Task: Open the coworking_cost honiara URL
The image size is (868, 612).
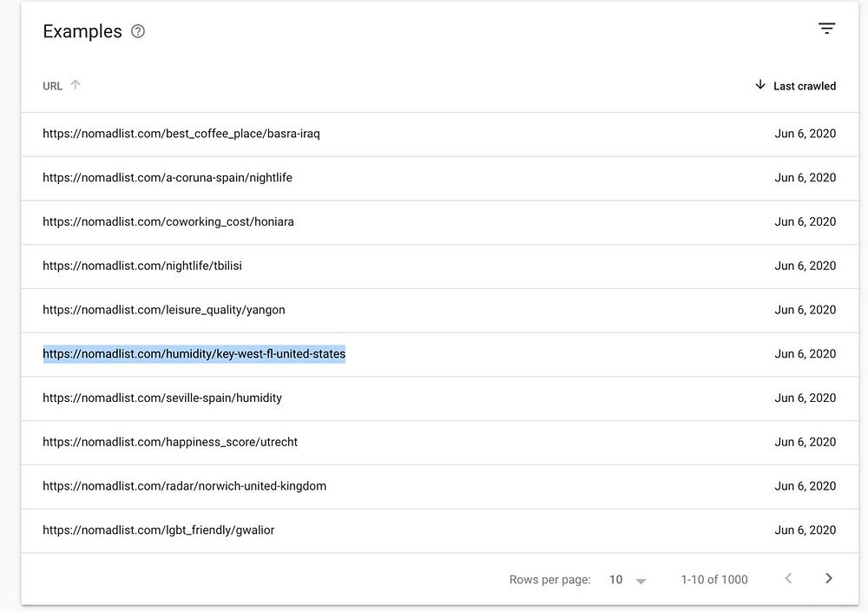Action: (168, 222)
